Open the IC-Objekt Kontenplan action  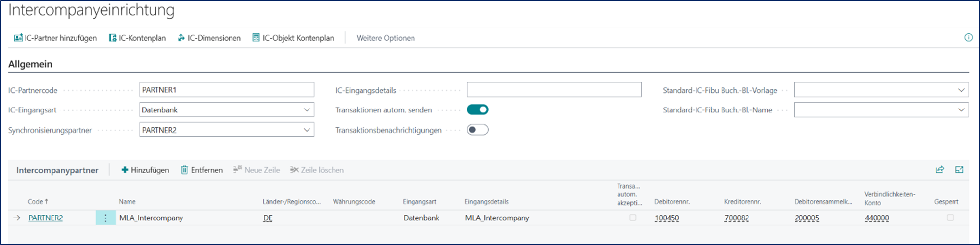click(293, 38)
